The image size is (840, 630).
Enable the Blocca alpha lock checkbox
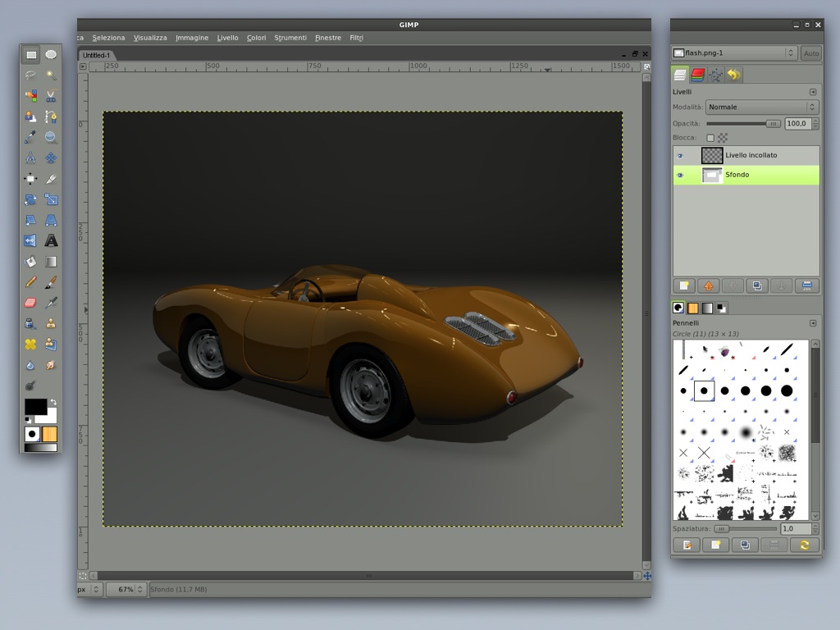[709, 137]
